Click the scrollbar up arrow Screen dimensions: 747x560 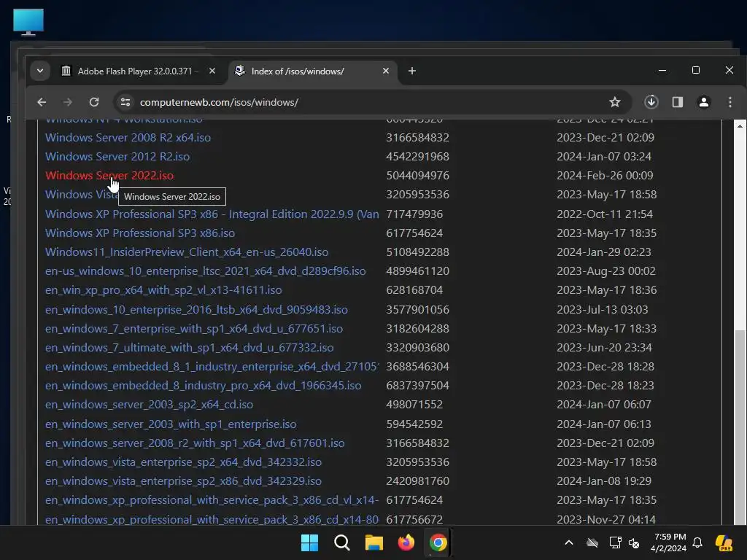(740, 126)
